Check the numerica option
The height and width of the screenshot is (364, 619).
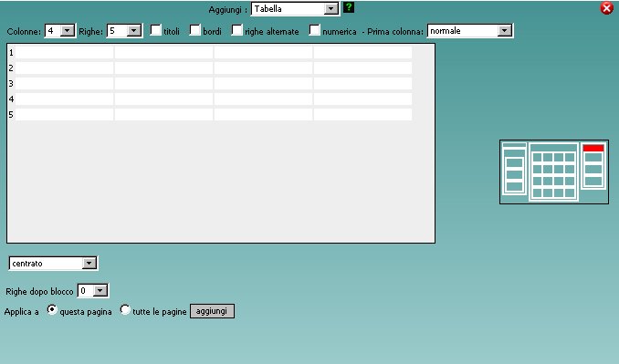[315, 30]
